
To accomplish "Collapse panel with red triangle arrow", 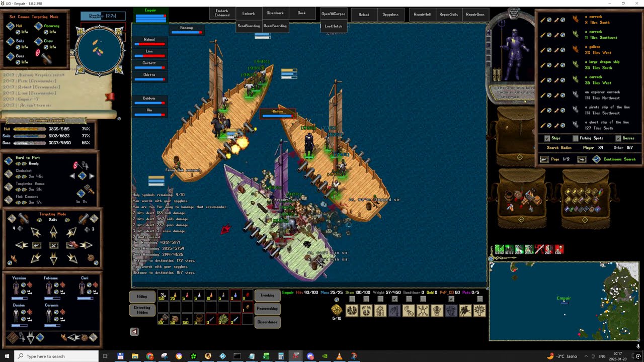I will pos(134,331).
